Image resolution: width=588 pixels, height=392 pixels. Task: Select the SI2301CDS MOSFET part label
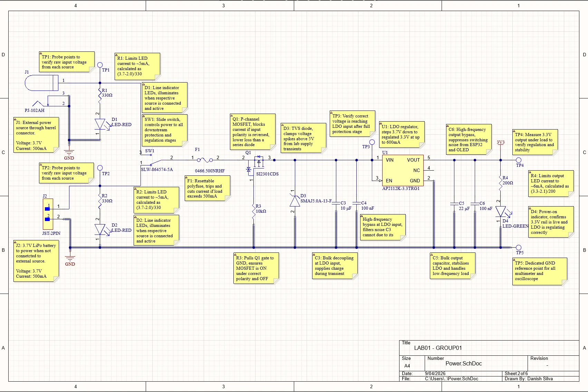[267, 174]
